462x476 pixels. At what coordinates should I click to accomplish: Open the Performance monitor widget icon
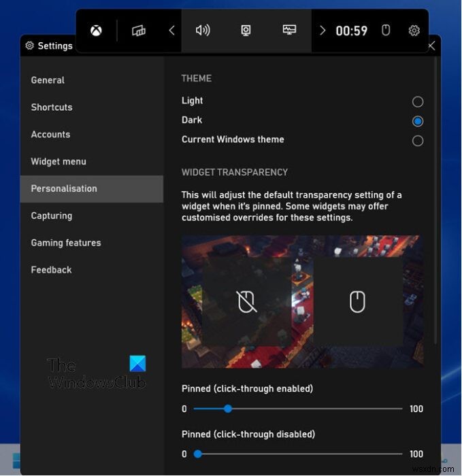(289, 30)
